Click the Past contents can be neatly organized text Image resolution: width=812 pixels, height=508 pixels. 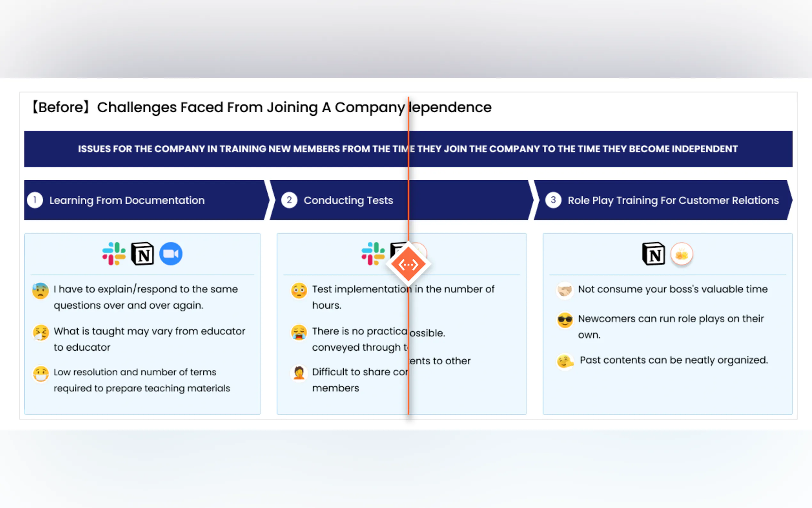click(x=673, y=360)
